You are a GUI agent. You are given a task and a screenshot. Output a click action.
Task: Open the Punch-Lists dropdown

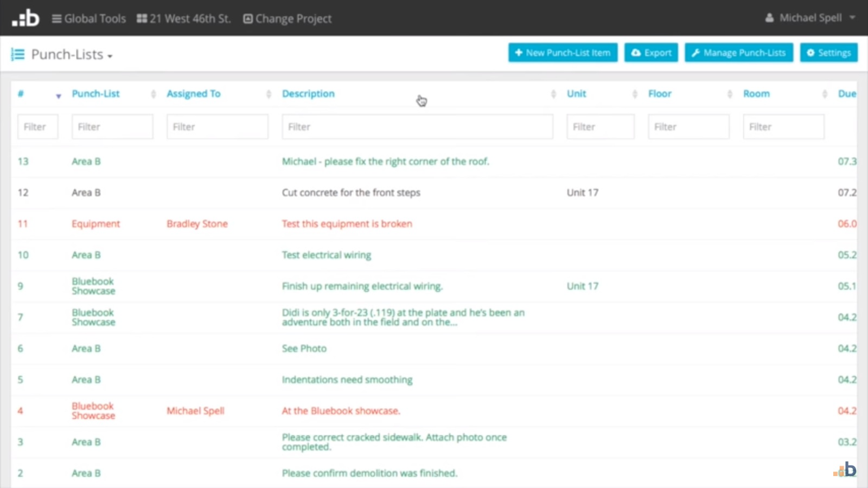click(x=111, y=55)
